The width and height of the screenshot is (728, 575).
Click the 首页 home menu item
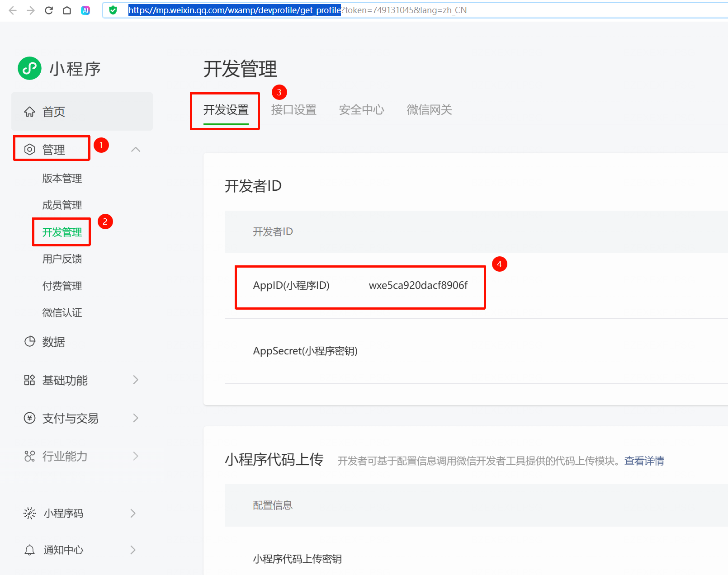pos(53,112)
